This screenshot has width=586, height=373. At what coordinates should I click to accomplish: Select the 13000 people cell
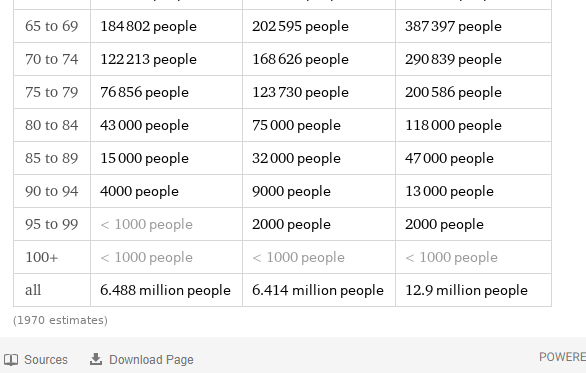click(x=449, y=191)
